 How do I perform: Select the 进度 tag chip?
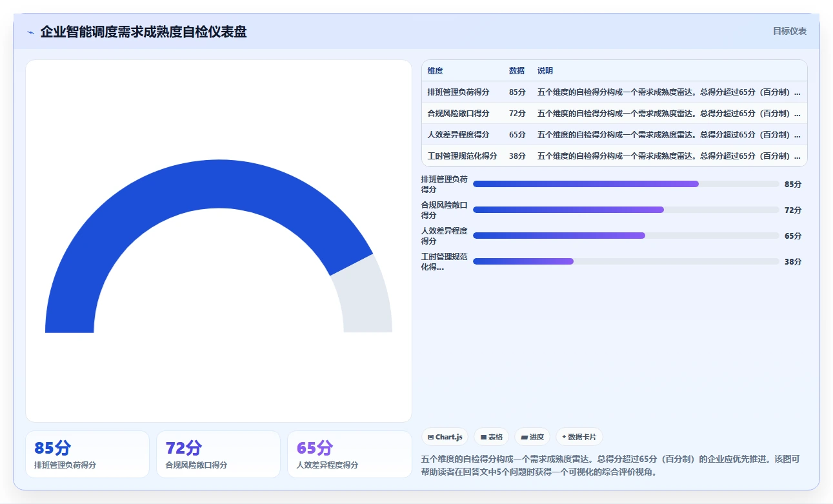click(532, 437)
